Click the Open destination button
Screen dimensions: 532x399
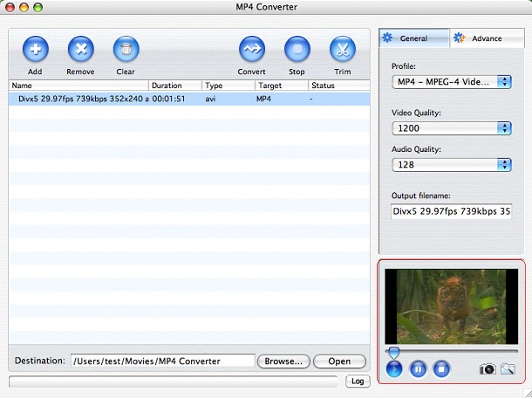(339, 361)
